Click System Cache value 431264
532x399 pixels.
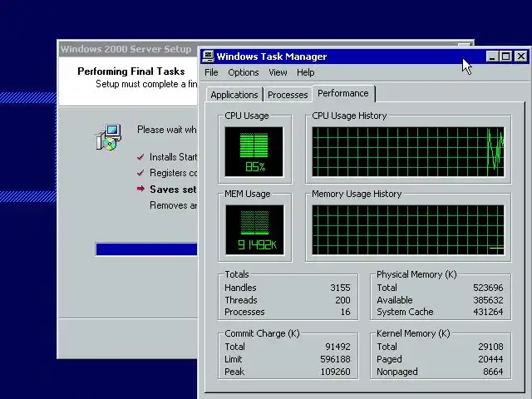pyautogui.click(x=488, y=312)
